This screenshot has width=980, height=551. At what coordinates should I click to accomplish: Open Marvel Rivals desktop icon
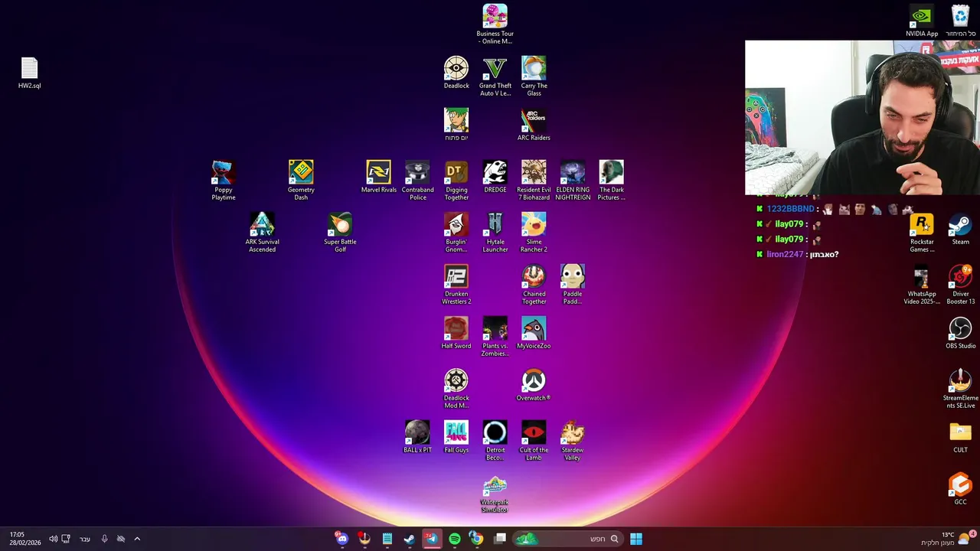[x=379, y=177]
